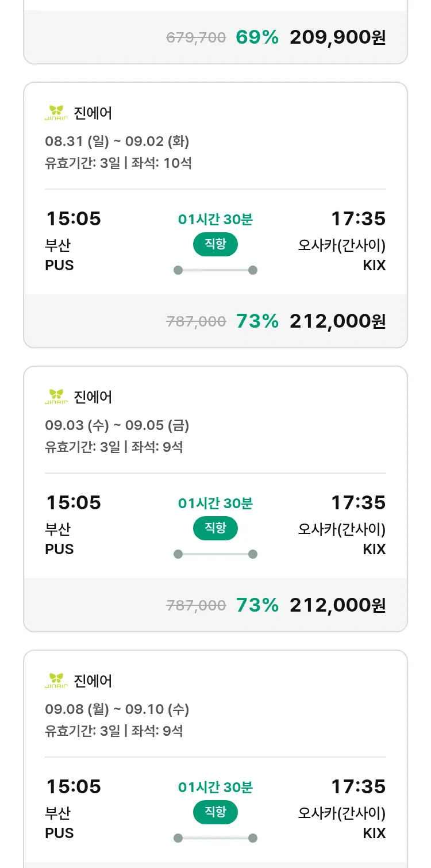Click route line on 08.31 flight
Image resolution: width=431 pixels, height=868 pixels.
215,270
